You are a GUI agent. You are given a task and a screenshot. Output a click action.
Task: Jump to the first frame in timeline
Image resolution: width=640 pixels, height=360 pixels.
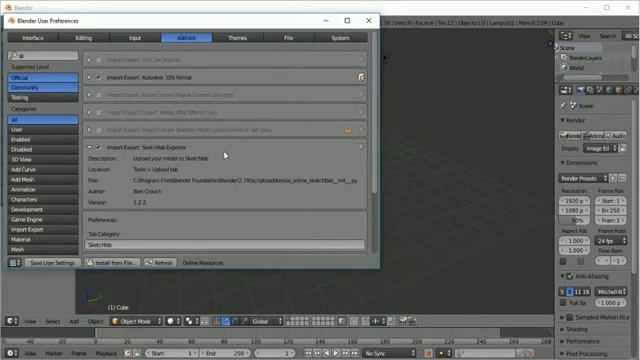tap(308, 353)
